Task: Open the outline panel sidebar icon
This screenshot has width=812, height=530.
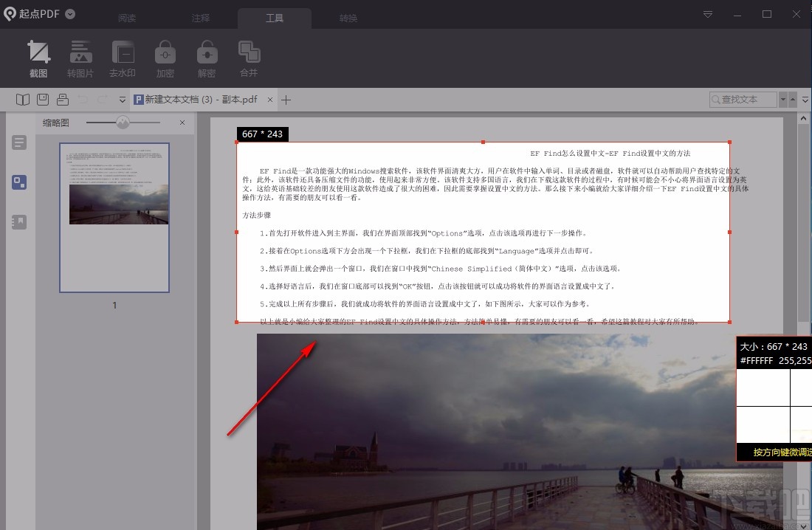Action: point(19,142)
